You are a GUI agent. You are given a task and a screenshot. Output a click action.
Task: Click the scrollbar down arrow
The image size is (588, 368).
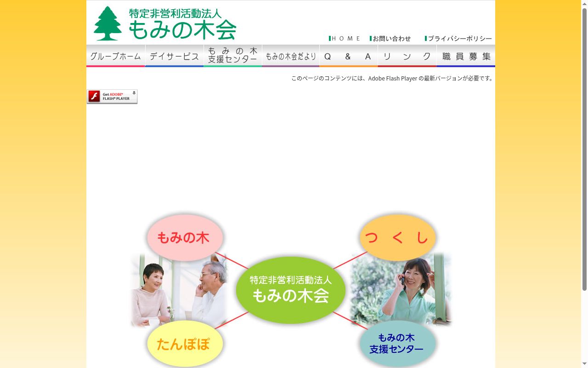pyautogui.click(x=584, y=364)
